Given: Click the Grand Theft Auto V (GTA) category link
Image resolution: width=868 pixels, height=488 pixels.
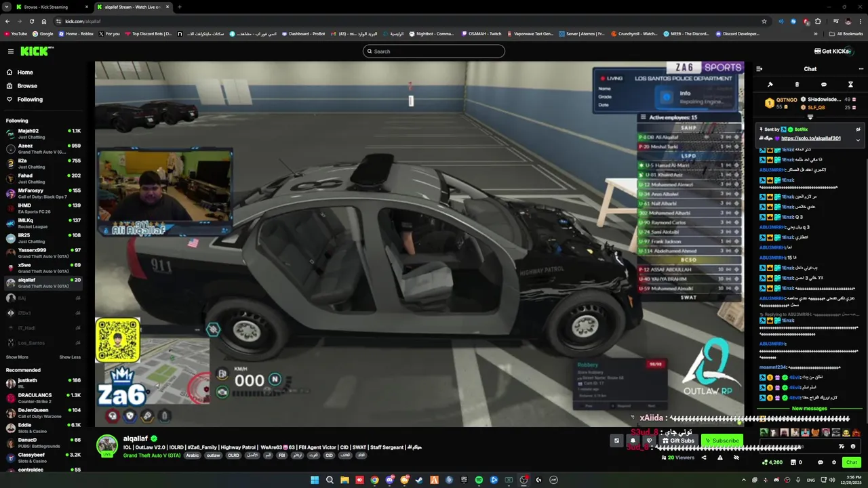Looking at the screenshot, I should point(152,455).
